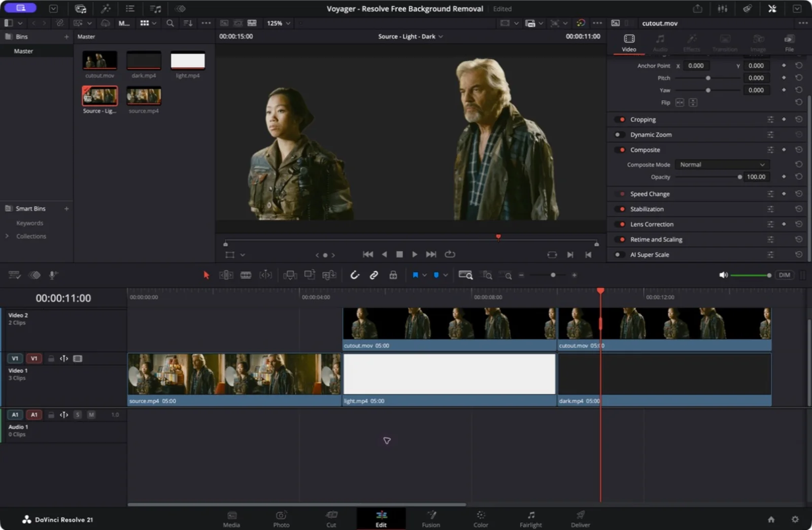Toggle the Linked Selection chain icon

click(x=374, y=275)
